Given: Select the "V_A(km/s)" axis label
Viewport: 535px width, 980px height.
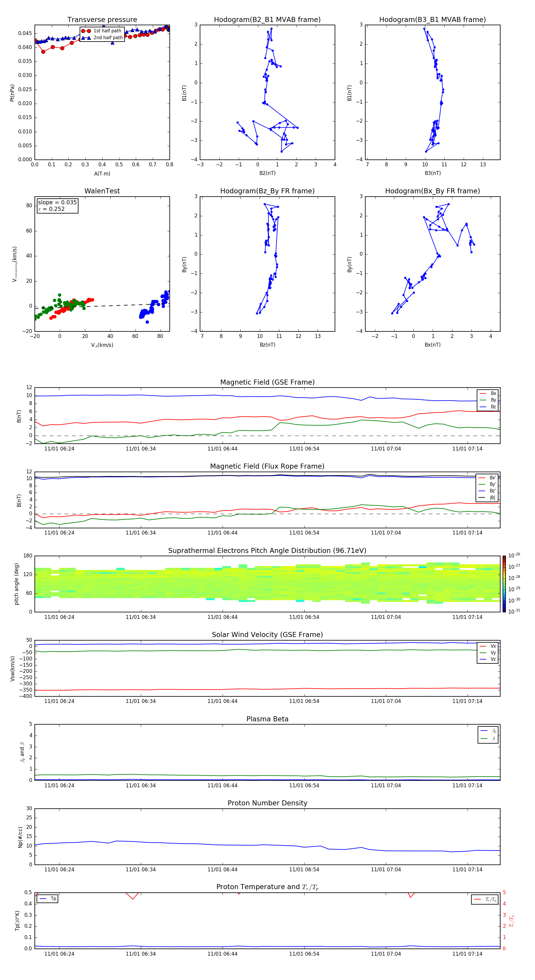Looking at the screenshot, I should point(102,345).
